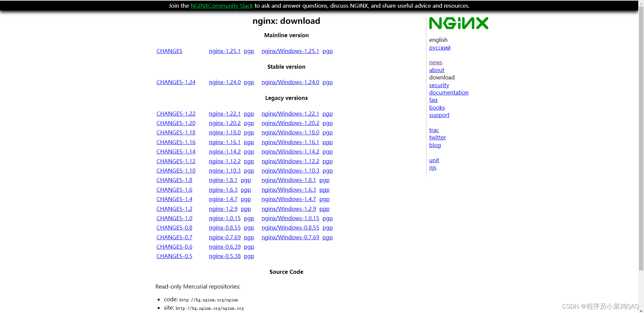Open CHANGES-1.18 link

coord(176,132)
